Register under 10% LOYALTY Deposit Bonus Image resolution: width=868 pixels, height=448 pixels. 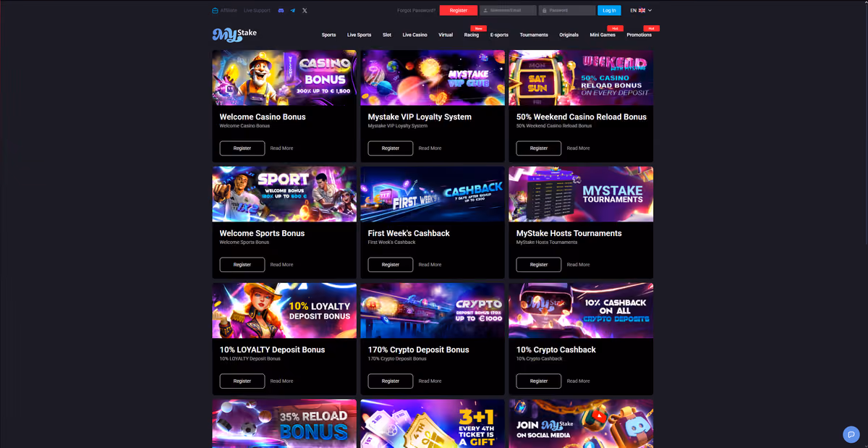click(242, 381)
